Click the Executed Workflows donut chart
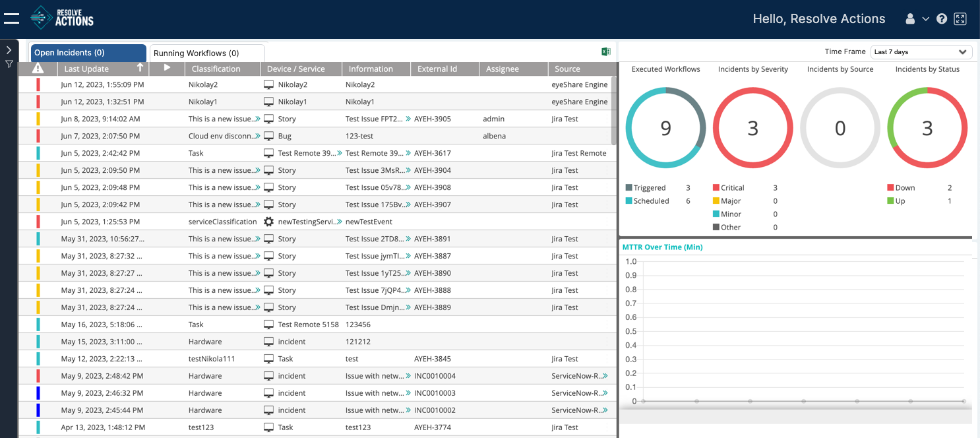 tap(665, 127)
